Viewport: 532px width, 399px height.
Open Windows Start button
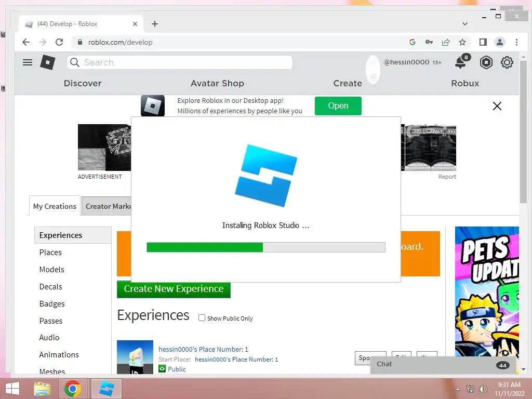12,389
